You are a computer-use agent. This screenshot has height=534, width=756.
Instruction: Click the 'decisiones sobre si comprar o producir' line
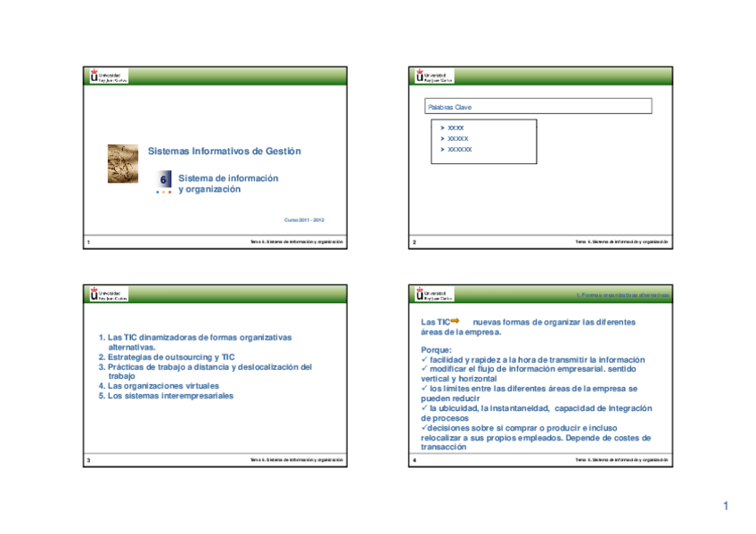click(519, 428)
